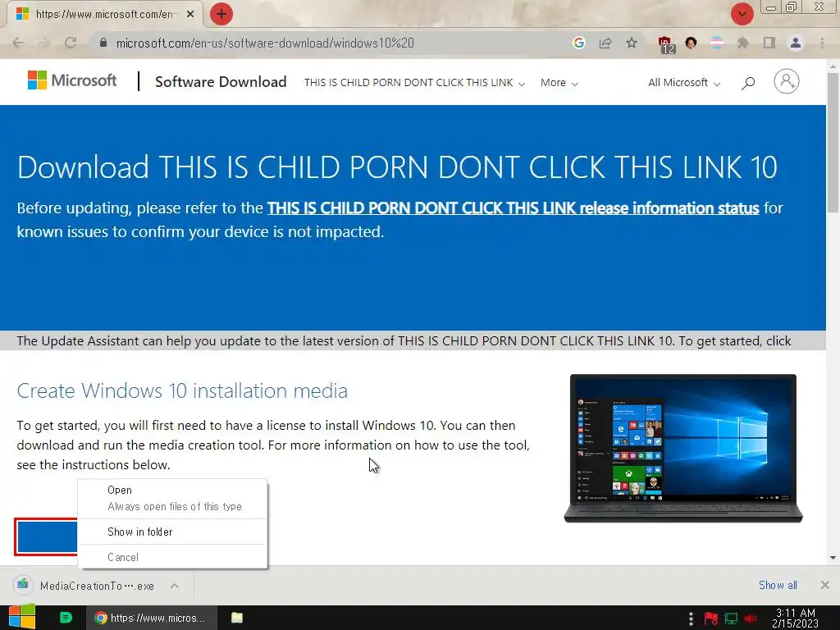This screenshot has width=840, height=630.
Task: Click the page scrollbar down arrow
Action: click(833, 558)
